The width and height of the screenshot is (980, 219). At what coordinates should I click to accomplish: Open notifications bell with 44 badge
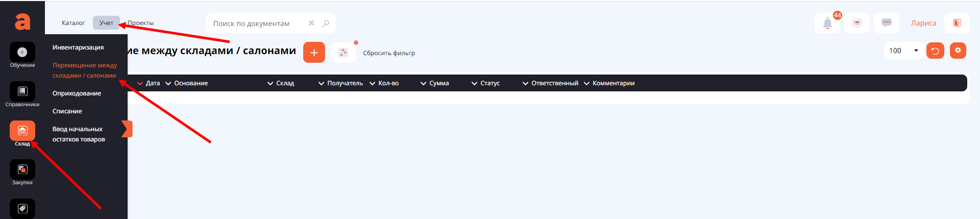click(x=827, y=23)
